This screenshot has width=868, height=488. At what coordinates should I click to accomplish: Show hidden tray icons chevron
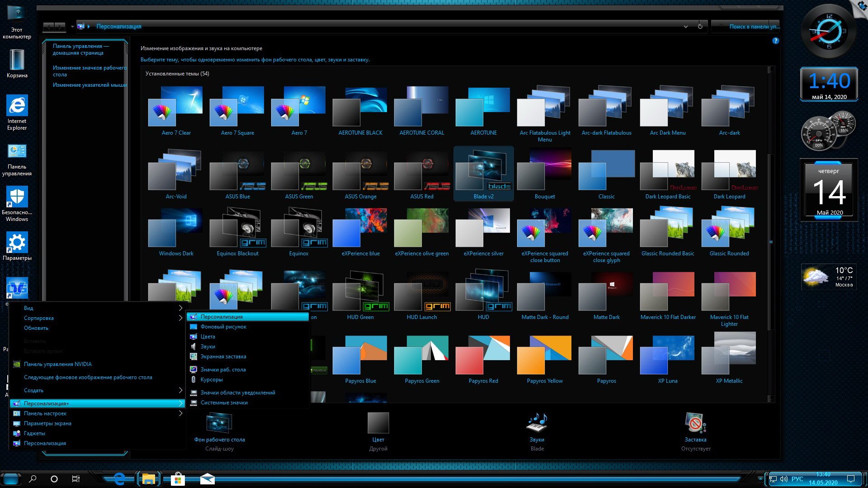pyautogui.click(x=760, y=479)
